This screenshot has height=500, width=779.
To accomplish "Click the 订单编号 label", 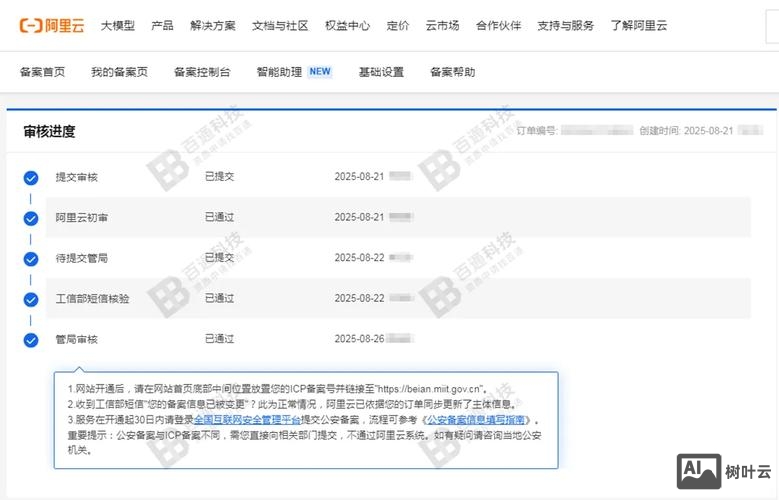I will coord(537,131).
